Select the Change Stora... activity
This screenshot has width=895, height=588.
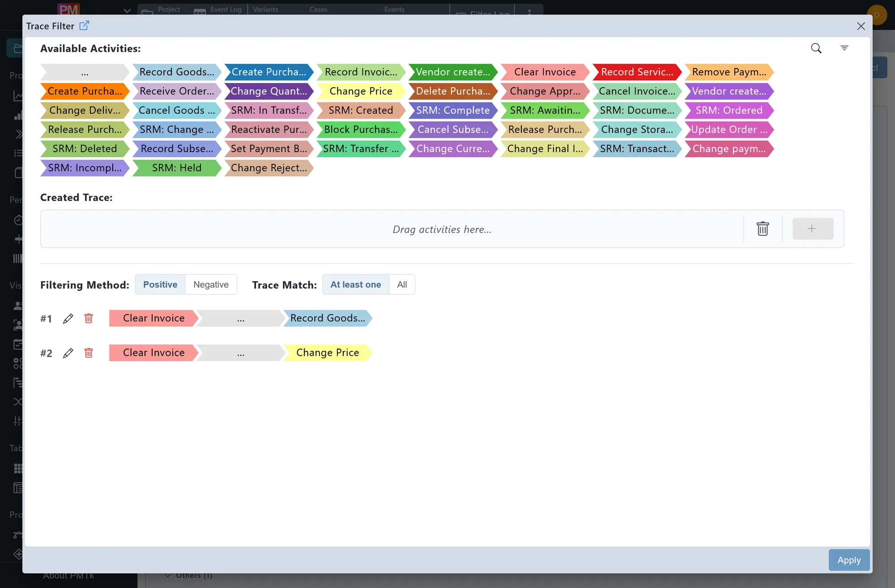[637, 130]
